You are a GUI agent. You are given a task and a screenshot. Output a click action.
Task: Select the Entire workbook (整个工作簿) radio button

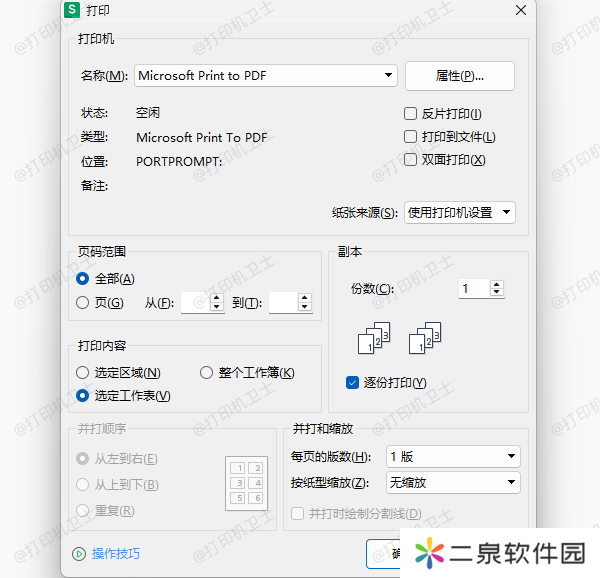207,372
